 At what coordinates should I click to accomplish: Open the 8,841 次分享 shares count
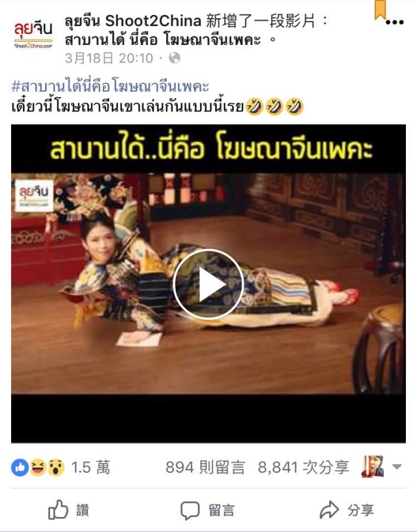pyautogui.click(x=304, y=468)
